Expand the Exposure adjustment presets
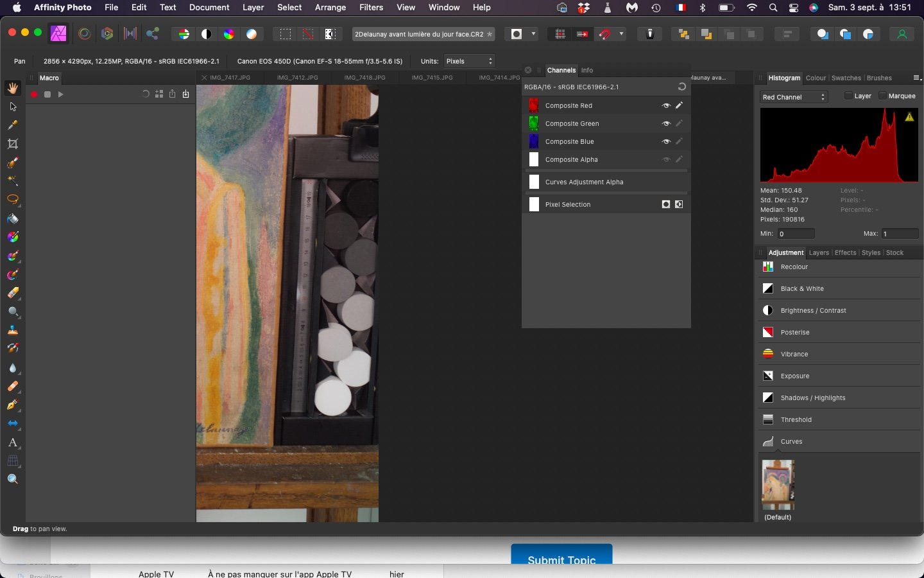Screen dimensions: 924x578 (839, 376)
